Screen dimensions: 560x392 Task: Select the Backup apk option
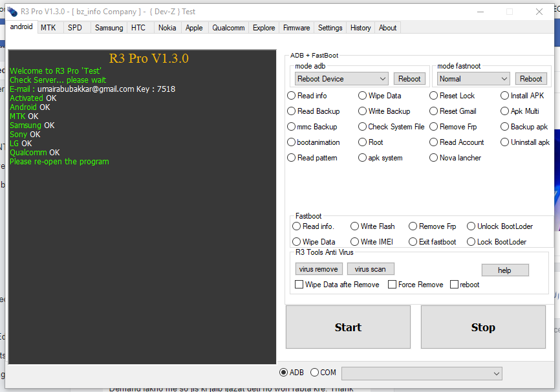click(524, 127)
